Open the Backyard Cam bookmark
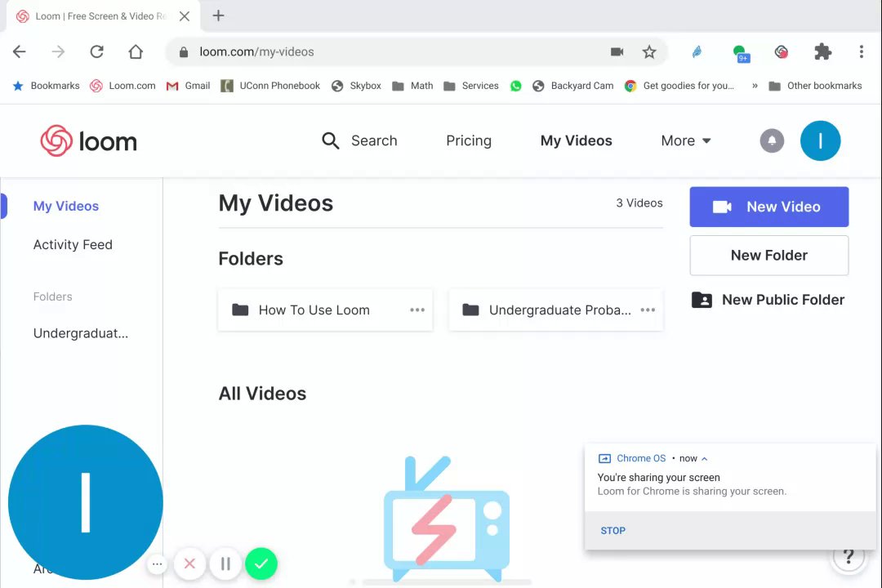Image resolution: width=882 pixels, height=588 pixels. point(572,86)
